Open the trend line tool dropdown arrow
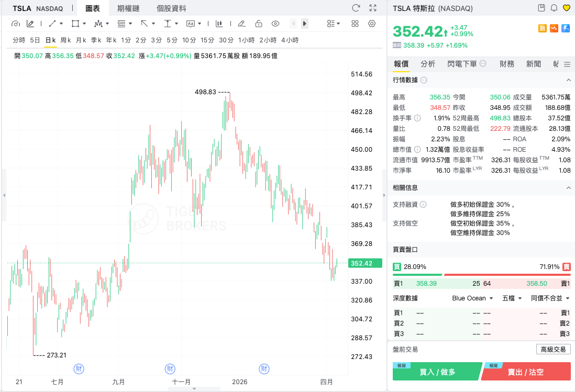Image resolution: width=575 pixels, height=392 pixels. point(61,24)
